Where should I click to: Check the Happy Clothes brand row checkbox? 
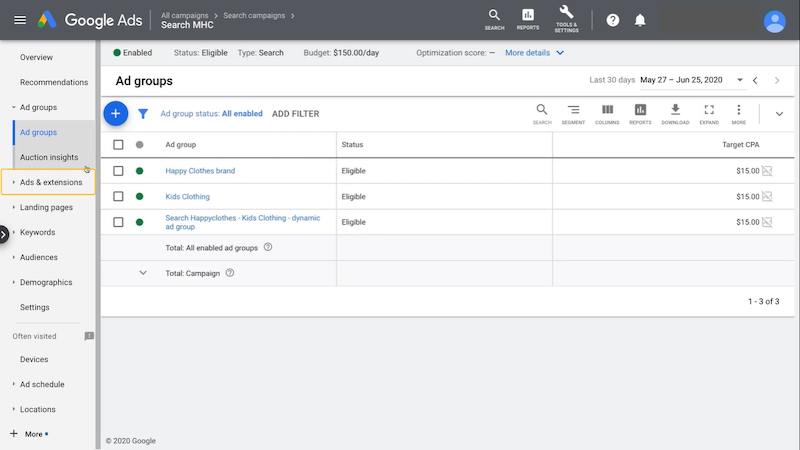coord(118,171)
